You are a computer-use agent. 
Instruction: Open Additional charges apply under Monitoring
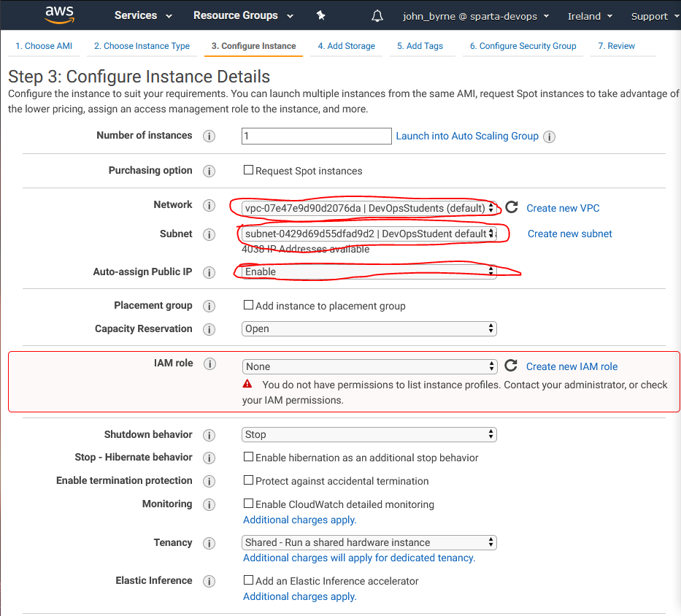300,520
